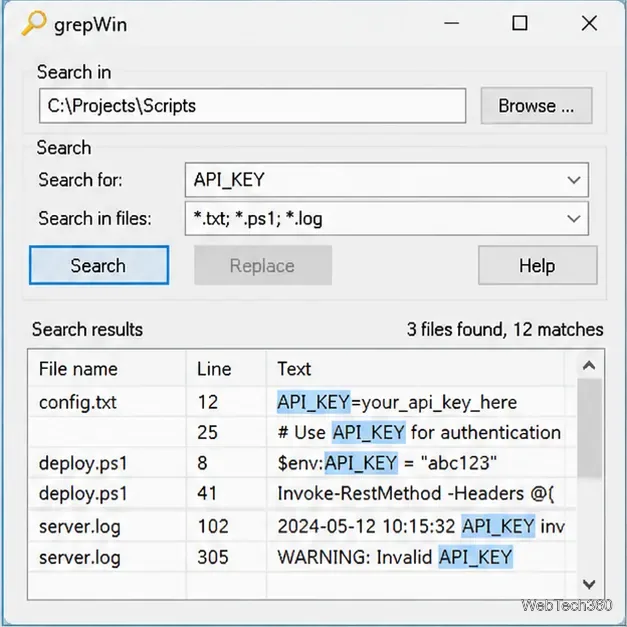This screenshot has height=627, width=627.
Task: Select the WARNING: Invalid API_KEY result
Action: (395, 557)
